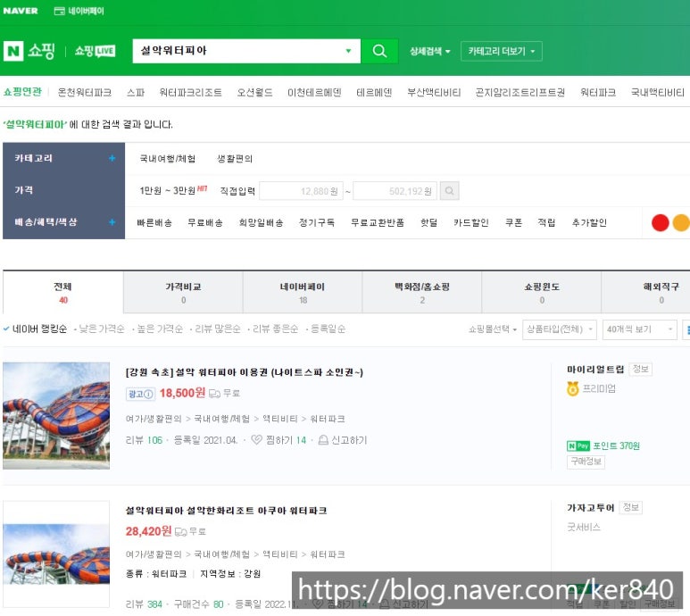This screenshot has height=616, width=690.
Task: Toggle 무료교환반품 filter
Action: pos(378,222)
